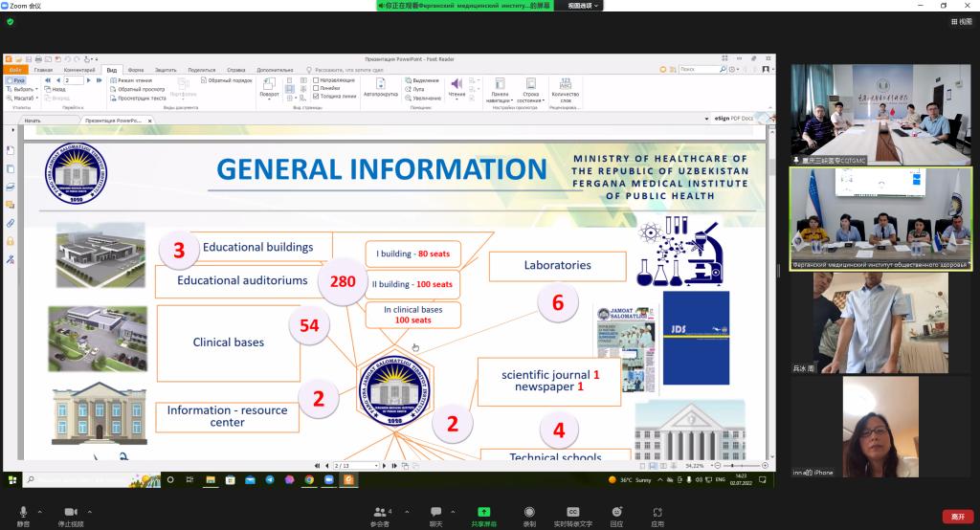Open the Rotate View (Поворот) dropdown
Screen dimensions: 980x530
coord(269,87)
